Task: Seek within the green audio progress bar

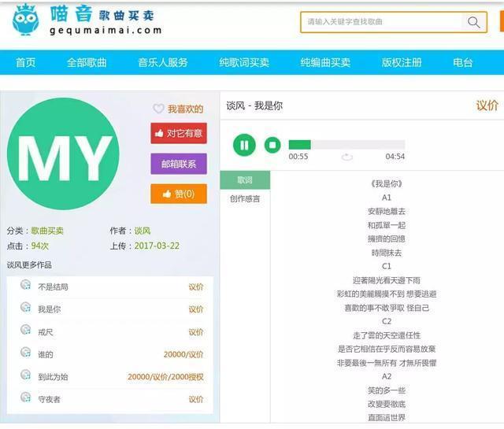Action: click(x=346, y=145)
